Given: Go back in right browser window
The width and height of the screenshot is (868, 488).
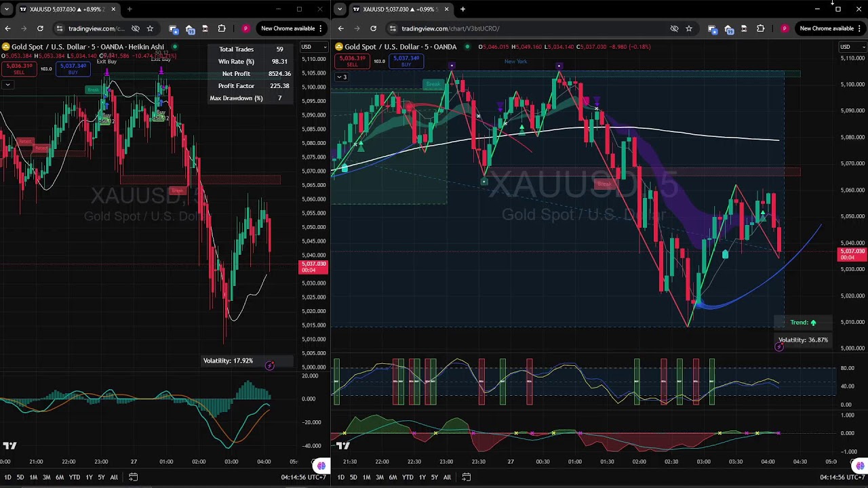Looking at the screenshot, I should click(x=340, y=28).
